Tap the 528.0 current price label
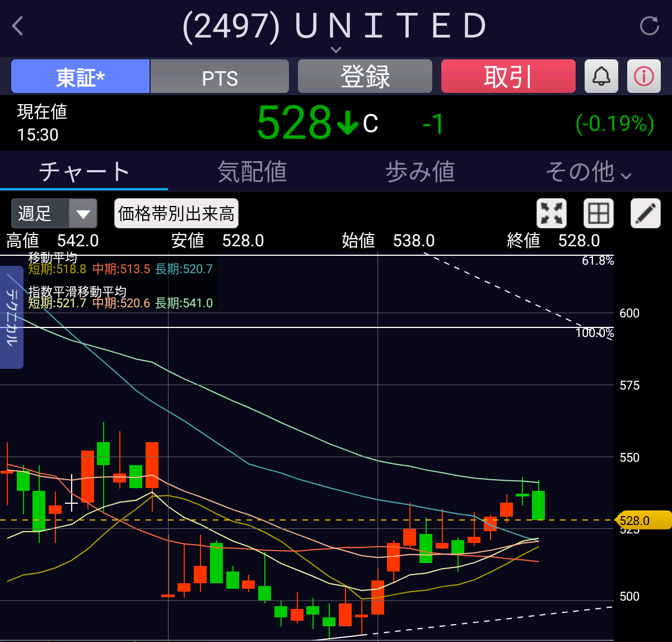Screen dimensions: 672x642 coord(643,521)
